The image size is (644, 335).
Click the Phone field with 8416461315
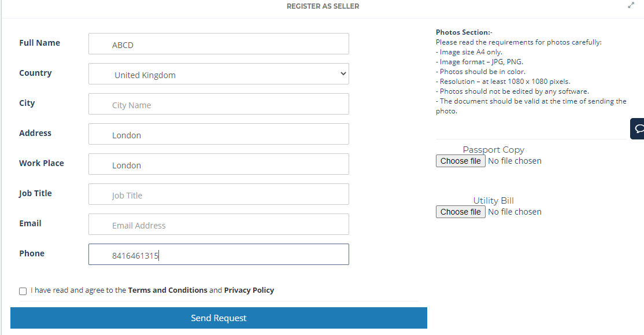(x=219, y=254)
